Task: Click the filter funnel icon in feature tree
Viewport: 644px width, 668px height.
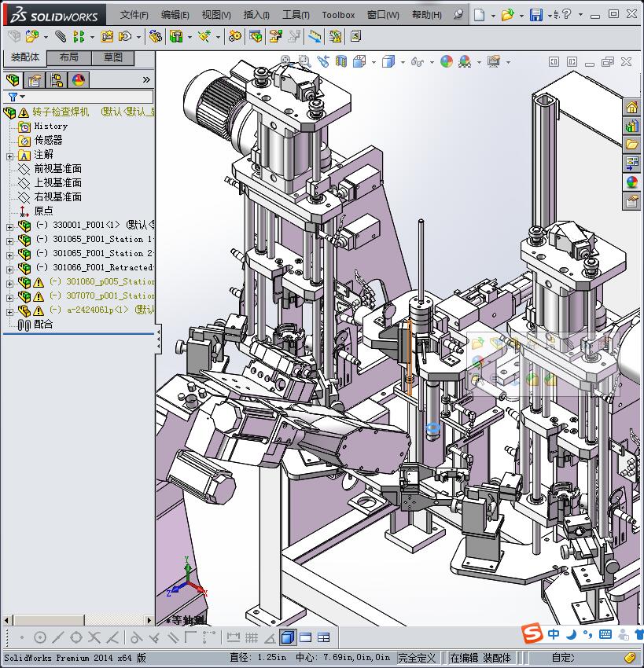Action: [x=13, y=97]
